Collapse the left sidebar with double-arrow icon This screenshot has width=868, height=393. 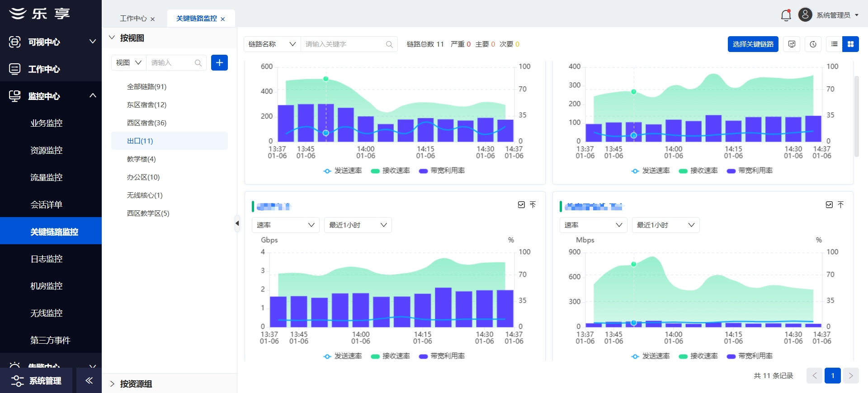click(89, 380)
